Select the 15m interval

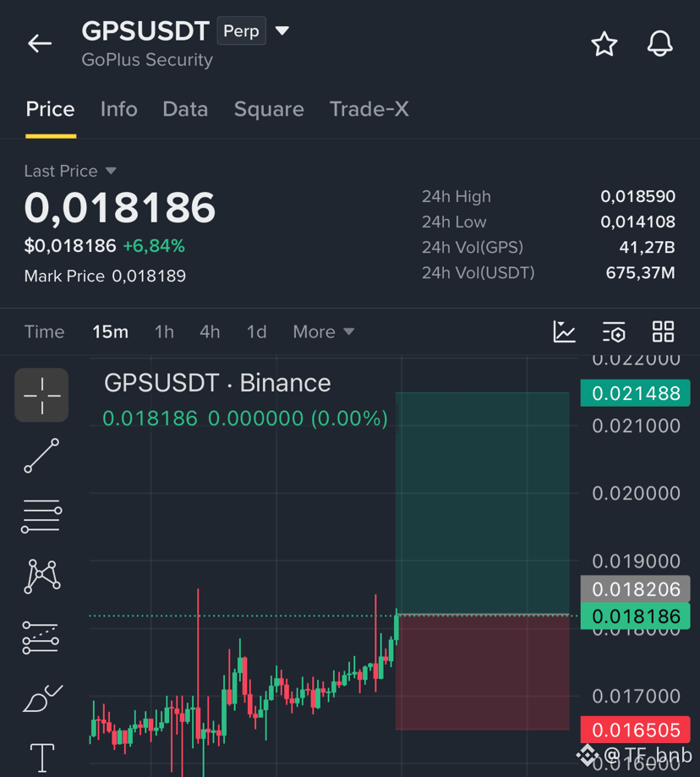click(x=111, y=331)
